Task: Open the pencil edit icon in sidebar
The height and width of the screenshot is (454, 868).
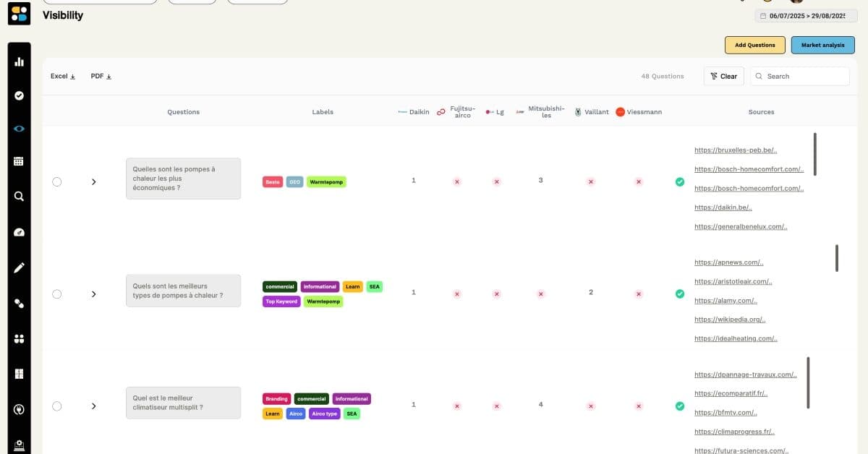Action: 20,267
